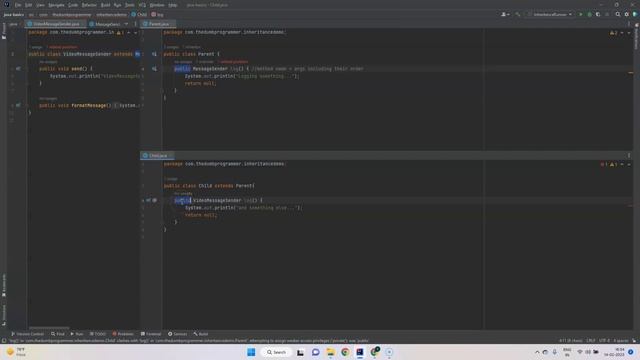640x360 pixels.
Task: Expand folded formatMessage method body
Action: [x=116, y=105]
